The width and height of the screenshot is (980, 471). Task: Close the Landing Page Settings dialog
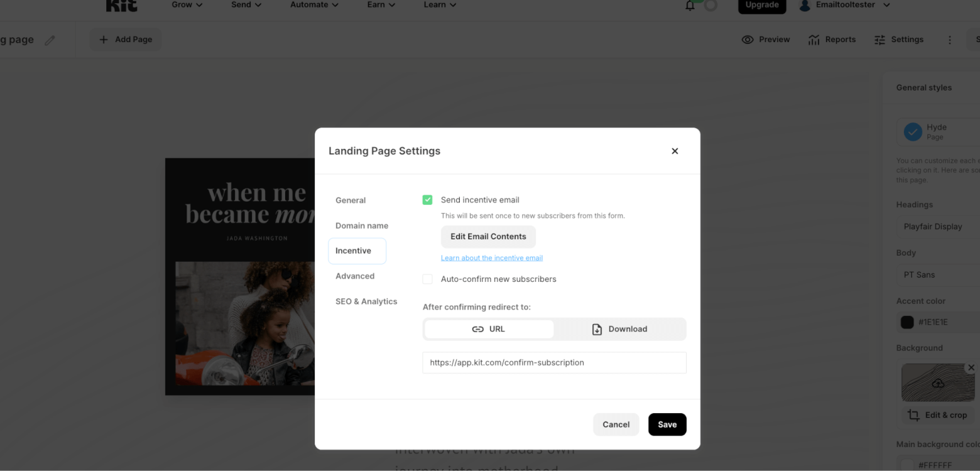coord(675,151)
